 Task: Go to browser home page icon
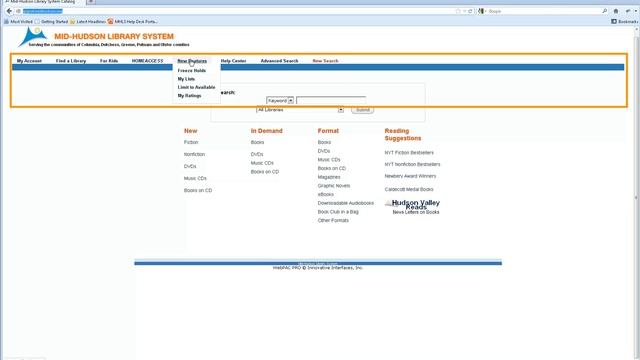click(x=616, y=11)
